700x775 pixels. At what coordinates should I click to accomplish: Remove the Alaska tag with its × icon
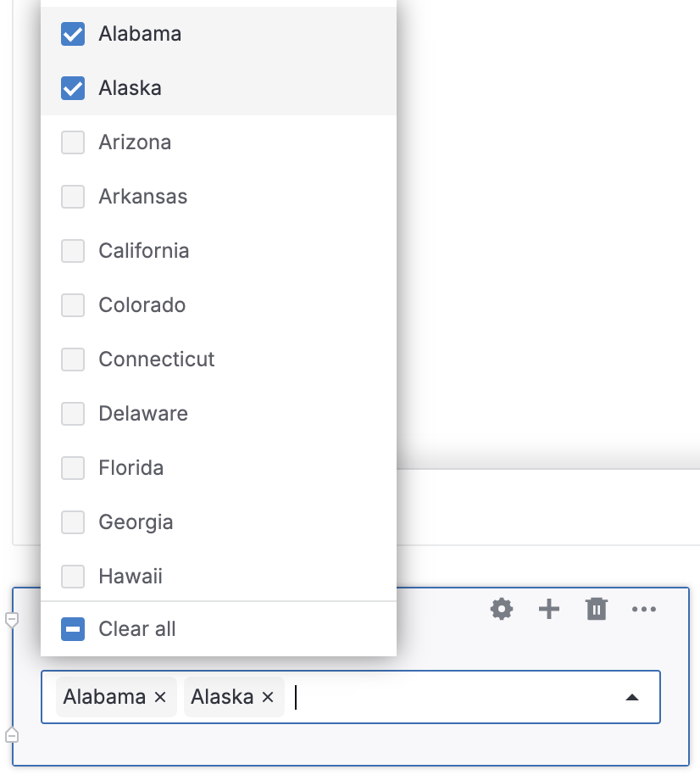click(x=268, y=697)
